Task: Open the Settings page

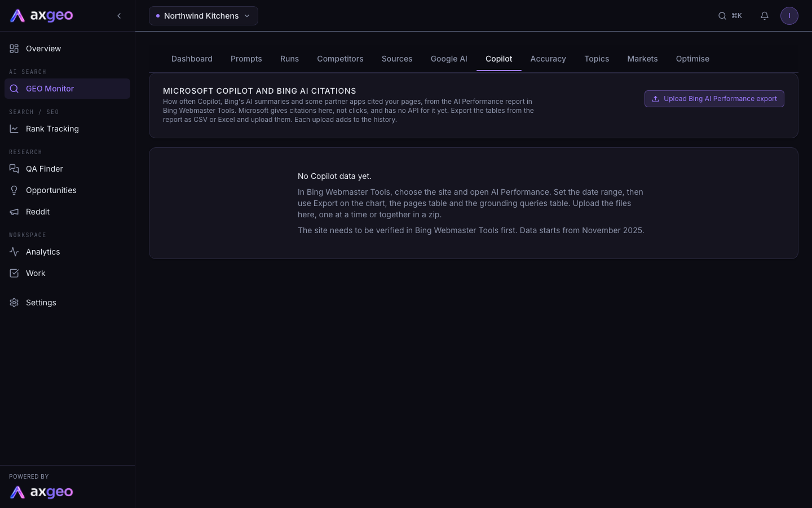Action: [x=67, y=303]
